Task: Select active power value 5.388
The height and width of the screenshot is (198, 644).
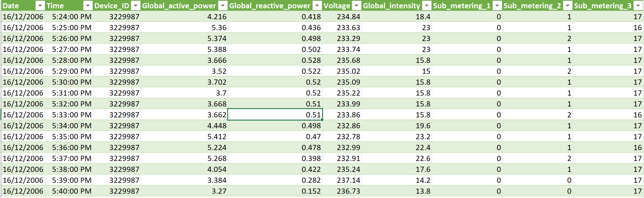Action: pos(184,49)
